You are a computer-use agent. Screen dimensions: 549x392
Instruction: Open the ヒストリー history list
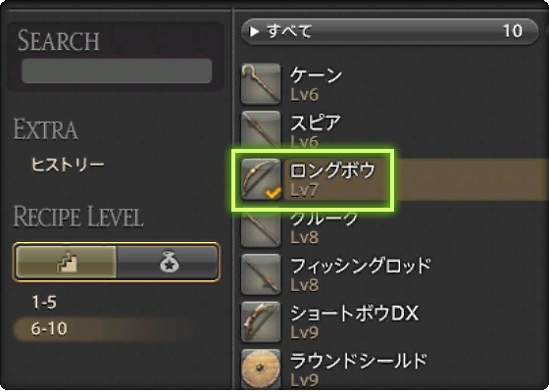click(x=68, y=165)
